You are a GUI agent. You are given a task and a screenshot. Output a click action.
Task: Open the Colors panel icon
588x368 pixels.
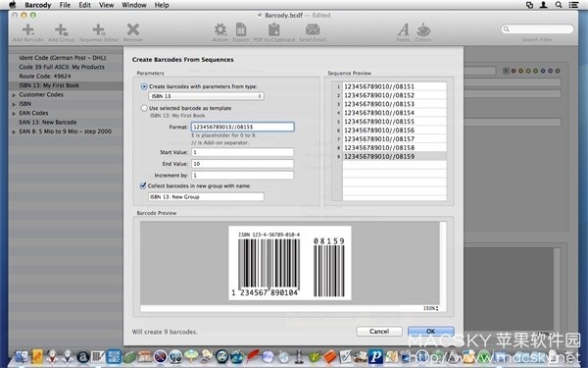423,29
